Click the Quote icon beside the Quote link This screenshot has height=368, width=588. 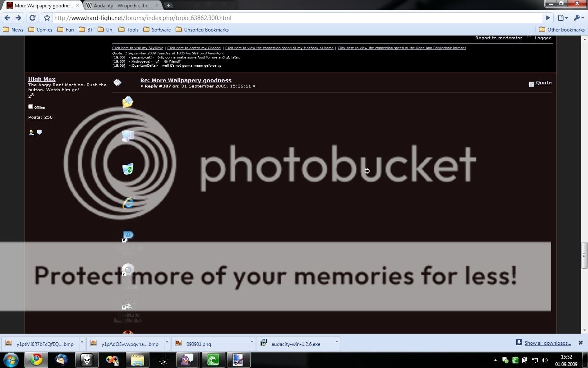click(531, 84)
